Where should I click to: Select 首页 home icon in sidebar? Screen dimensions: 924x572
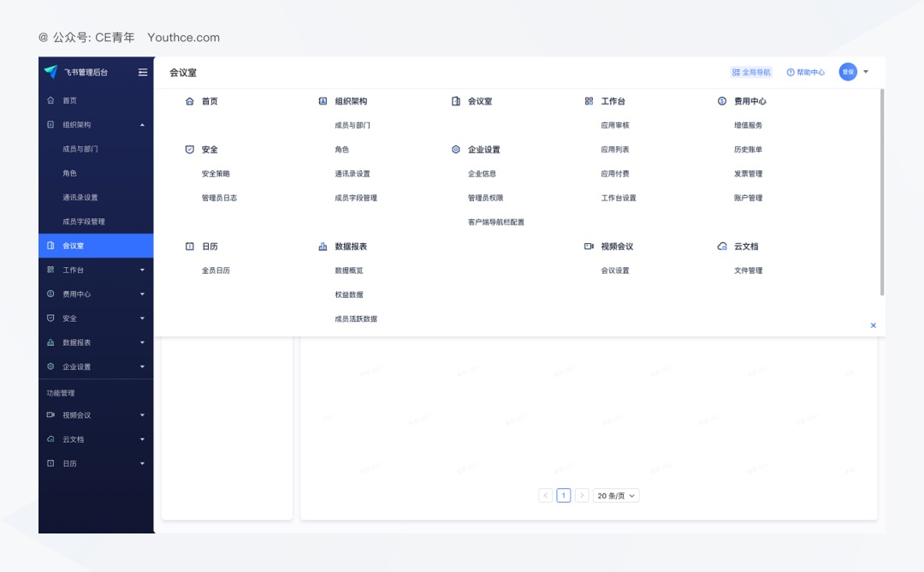[50, 100]
